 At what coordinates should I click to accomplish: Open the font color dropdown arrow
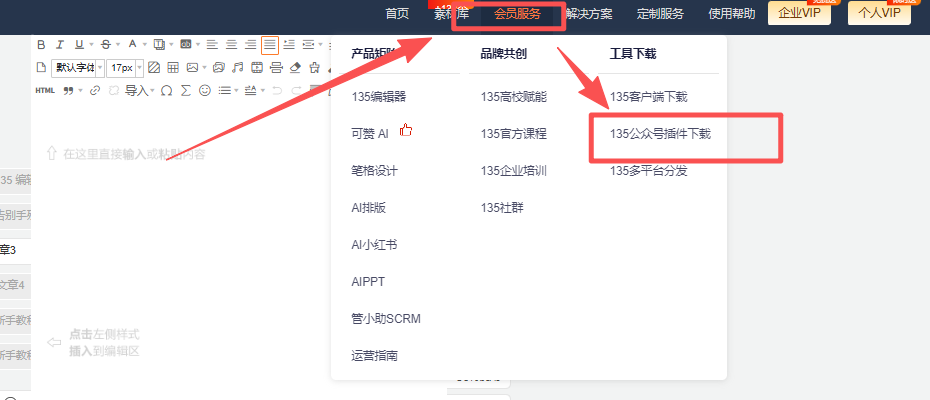click(x=145, y=45)
